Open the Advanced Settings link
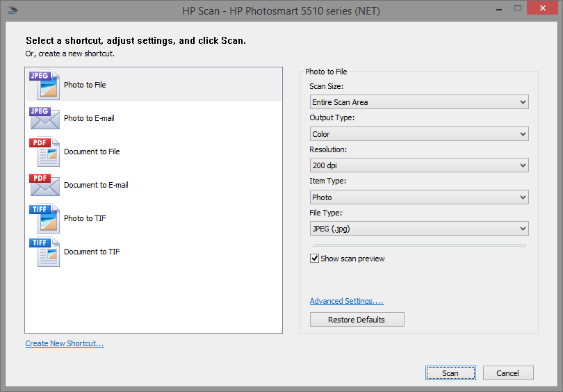This screenshot has height=392, width=563. tap(347, 301)
